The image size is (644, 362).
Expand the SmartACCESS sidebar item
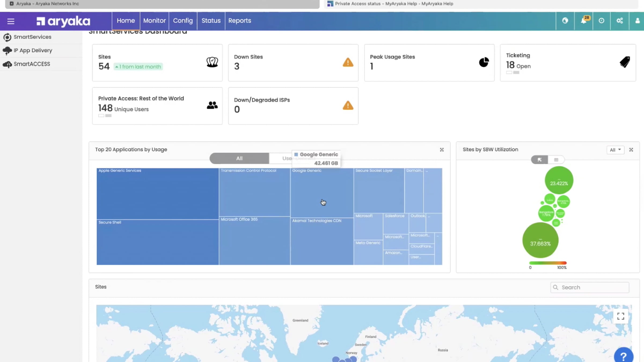(x=32, y=64)
